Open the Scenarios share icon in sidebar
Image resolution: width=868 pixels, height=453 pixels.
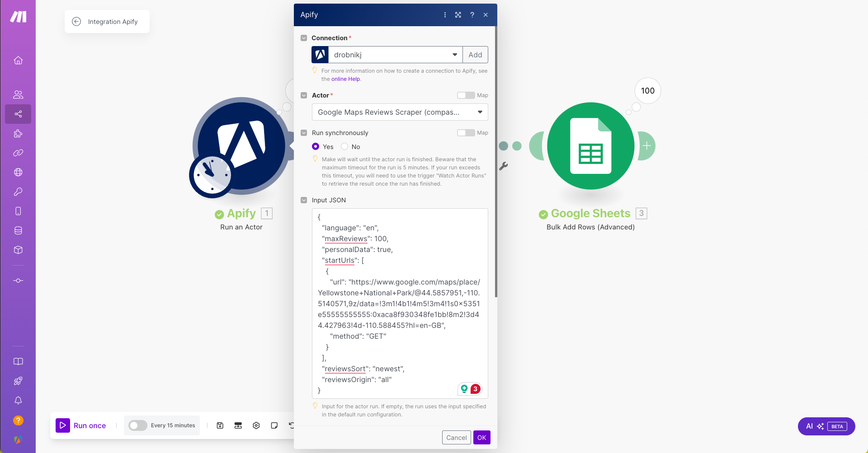coord(18,114)
